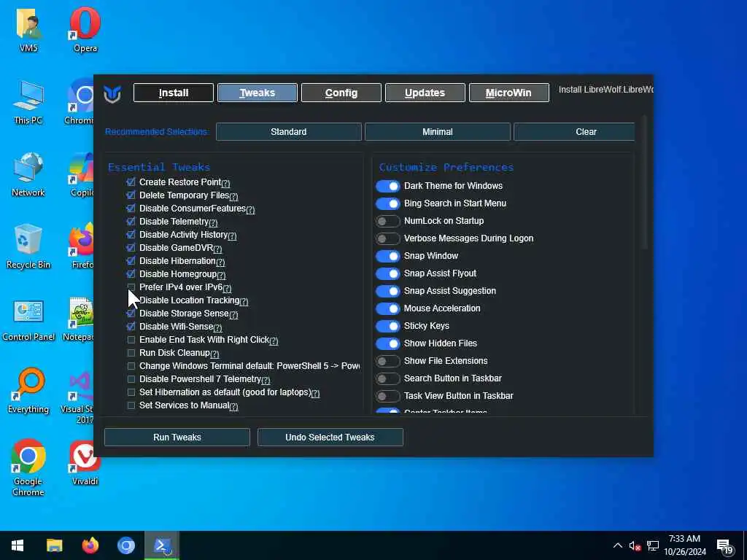Uncheck Disable ConsumerFeatures
The image size is (747, 560).
tap(131, 208)
